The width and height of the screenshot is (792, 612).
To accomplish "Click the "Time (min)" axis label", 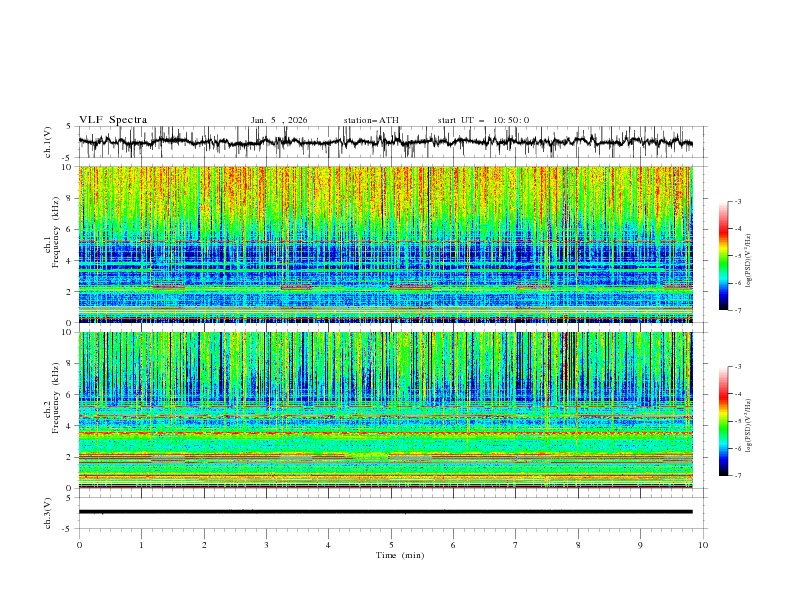I will coord(400,555).
